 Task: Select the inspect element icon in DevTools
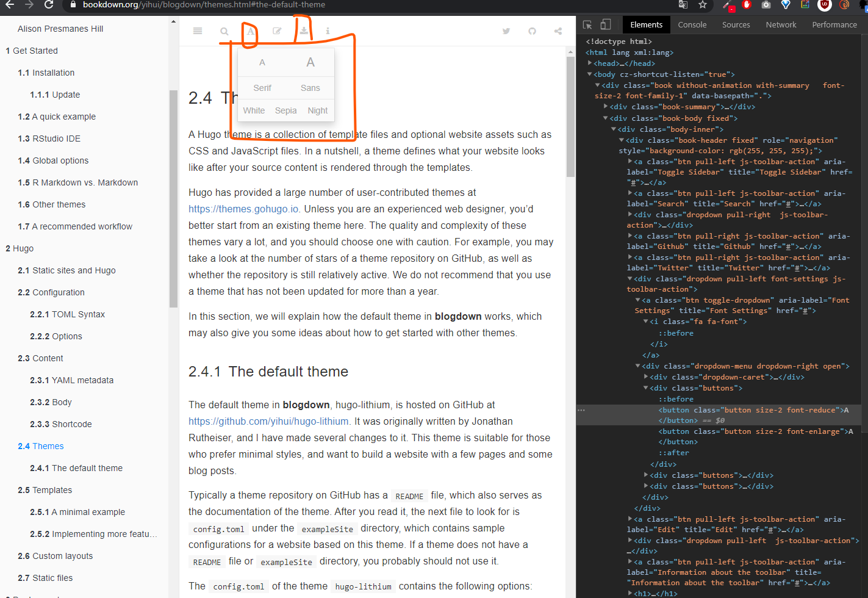coord(587,24)
